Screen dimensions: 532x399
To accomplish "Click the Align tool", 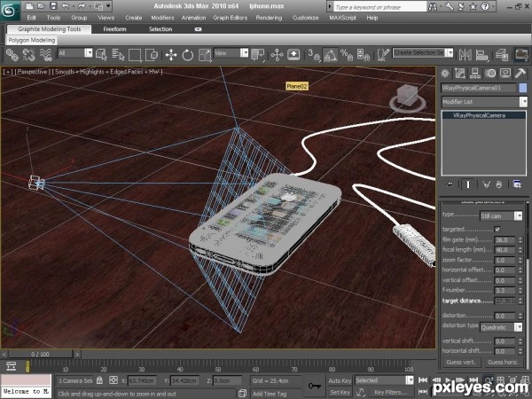I will pos(481,55).
